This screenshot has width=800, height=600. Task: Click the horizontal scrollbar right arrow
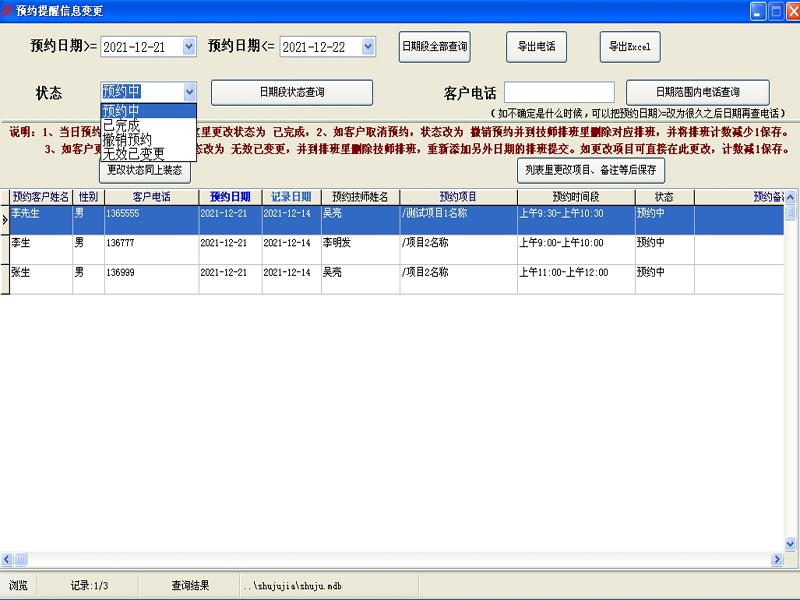777,559
